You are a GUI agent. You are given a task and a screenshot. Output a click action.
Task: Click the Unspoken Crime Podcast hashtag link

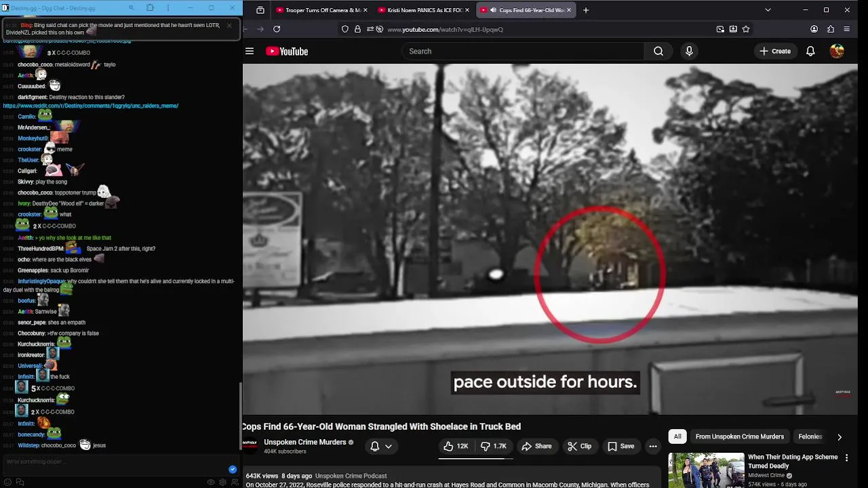(351, 476)
